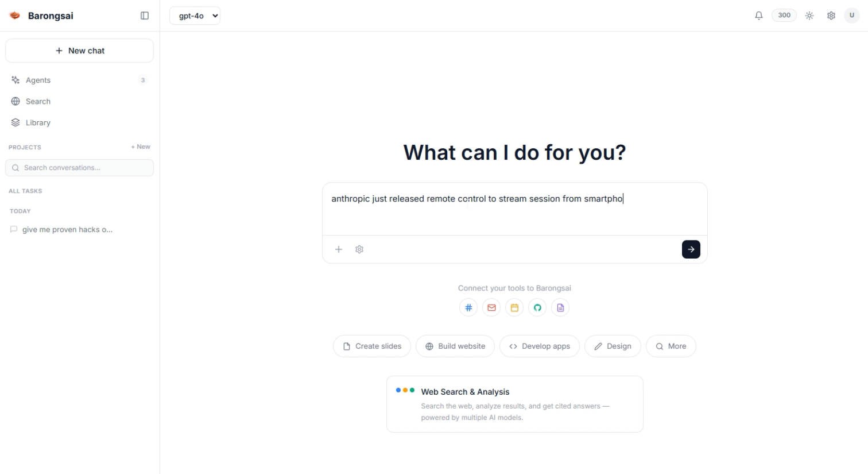Click the plus attach icon in prompt box
The height and width of the screenshot is (474, 868).
pos(339,249)
